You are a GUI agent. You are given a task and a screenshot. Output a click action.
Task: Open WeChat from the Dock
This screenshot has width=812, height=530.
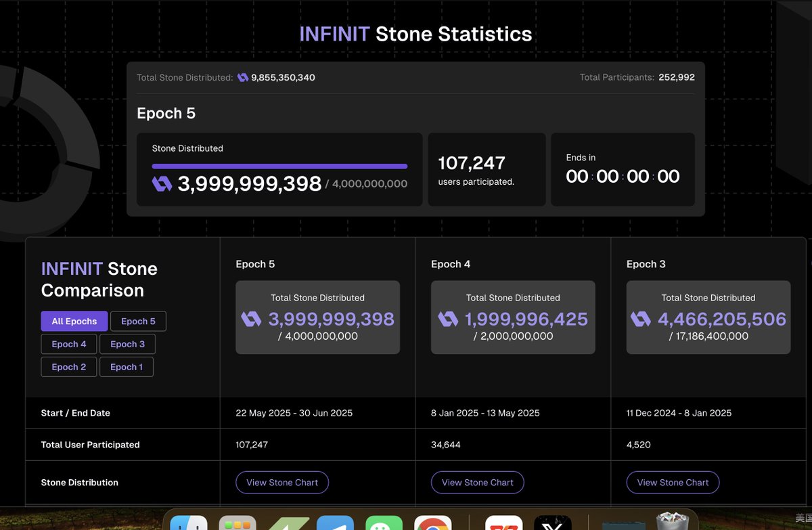pos(384,523)
